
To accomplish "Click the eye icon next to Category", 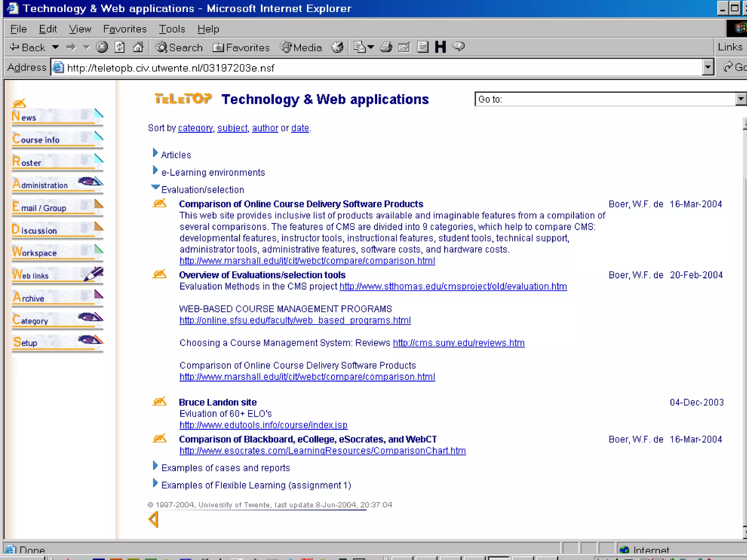I will point(89,317).
